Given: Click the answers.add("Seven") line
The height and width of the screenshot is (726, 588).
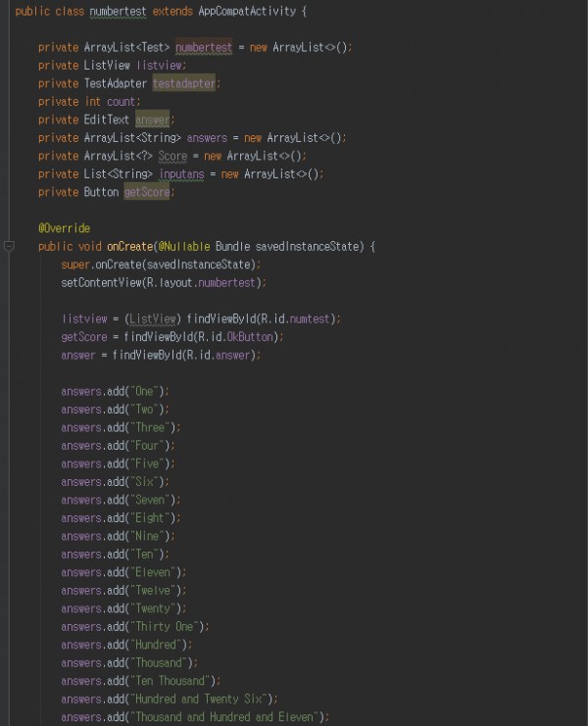Looking at the screenshot, I should point(121,500).
